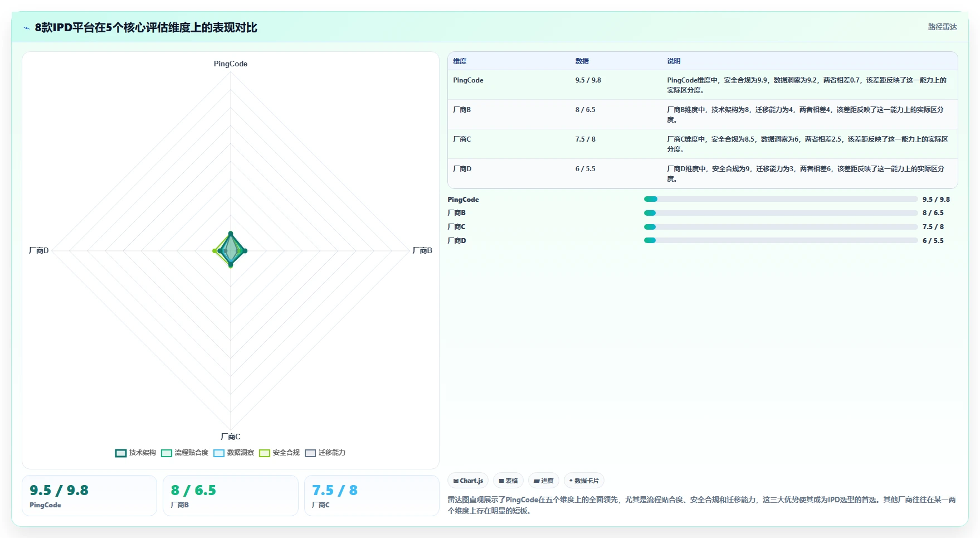Screen dimensions: 980x538
Task: Select the 数据卡片 chip
Action: pyautogui.click(x=584, y=481)
